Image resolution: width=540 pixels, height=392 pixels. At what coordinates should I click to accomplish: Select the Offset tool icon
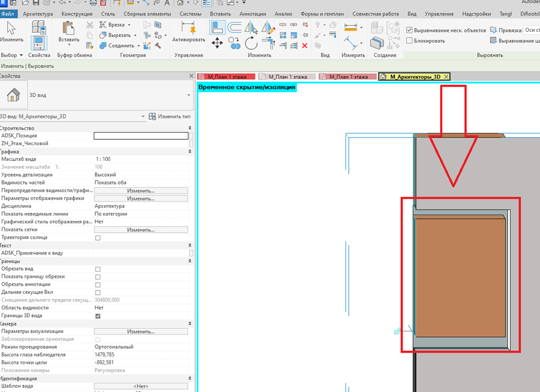pyautogui.click(x=234, y=27)
